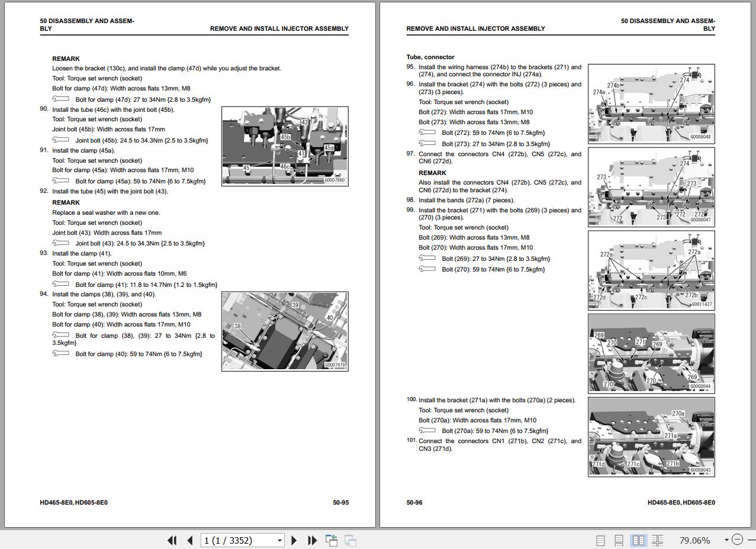Click the next view navigation icon
This screenshot has width=756, height=549.
(x=350, y=540)
